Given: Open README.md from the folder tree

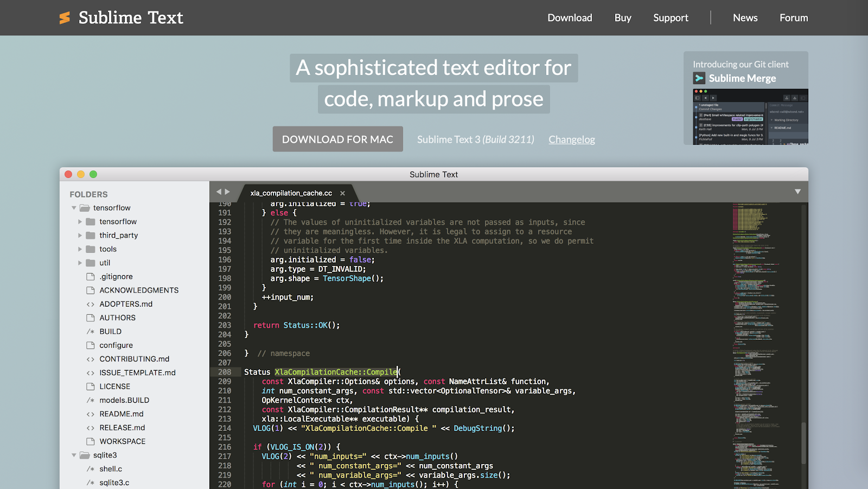Looking at the screenshot, I should (x=122, y=414).
